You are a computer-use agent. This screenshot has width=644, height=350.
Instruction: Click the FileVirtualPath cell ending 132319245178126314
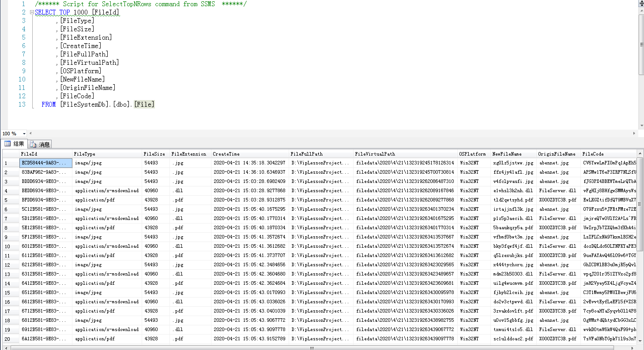405,163
